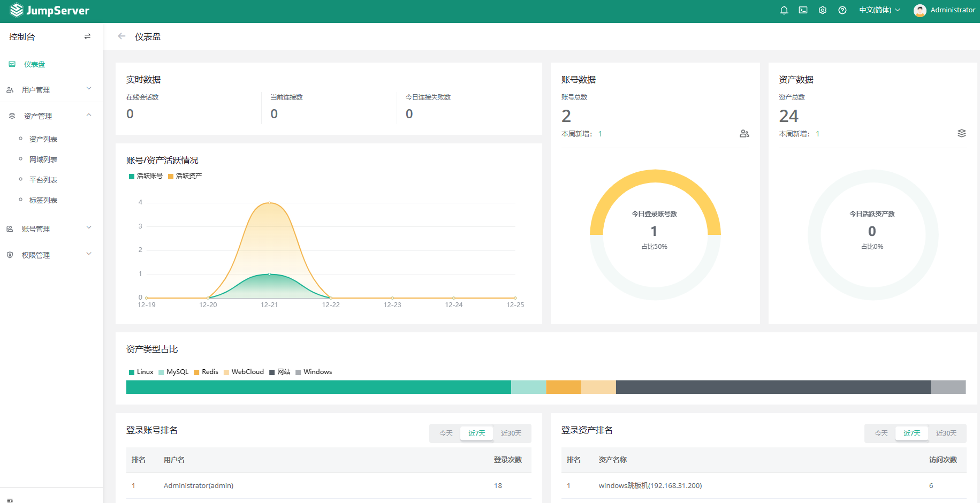This screenshot has height=503, width=980.
Task: Click the gray Windows segment of the bar
Action: [948, 387]
